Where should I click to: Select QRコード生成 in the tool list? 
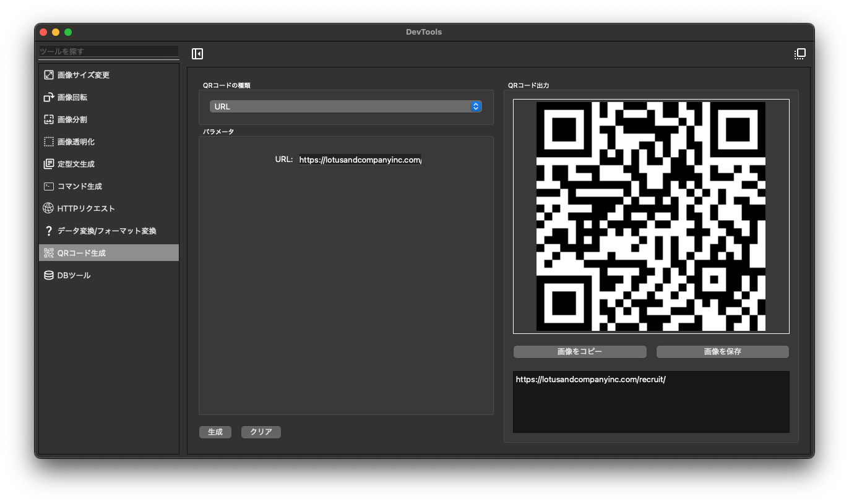[x=82, y=253]
